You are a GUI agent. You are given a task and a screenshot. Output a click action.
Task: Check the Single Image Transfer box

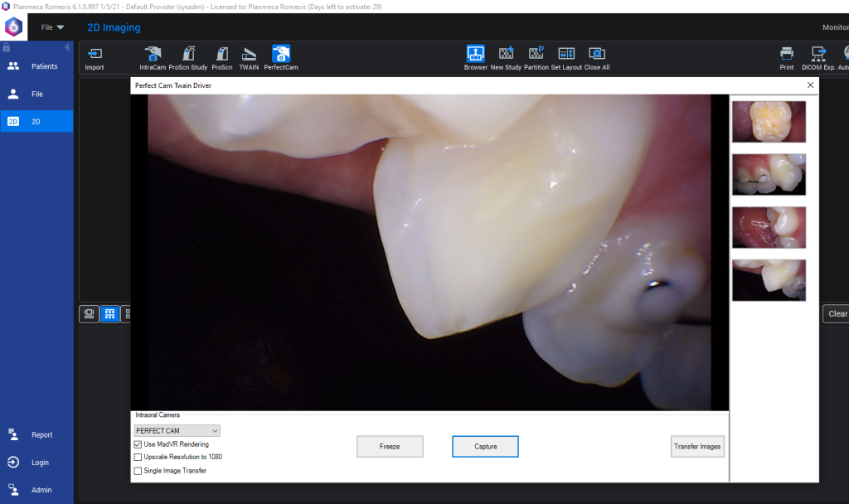click(x=138, y=471)
